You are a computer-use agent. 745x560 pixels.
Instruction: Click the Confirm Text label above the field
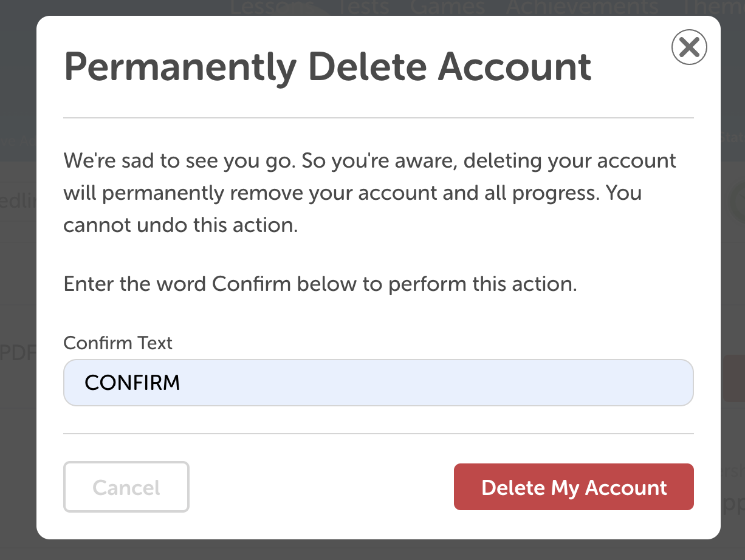[118, 343]
